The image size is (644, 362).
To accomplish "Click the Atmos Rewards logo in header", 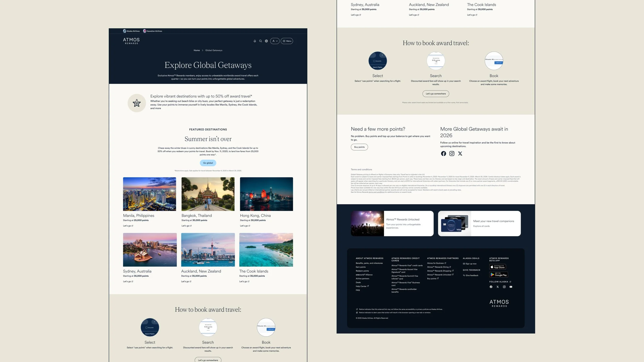I will (131, 41).
